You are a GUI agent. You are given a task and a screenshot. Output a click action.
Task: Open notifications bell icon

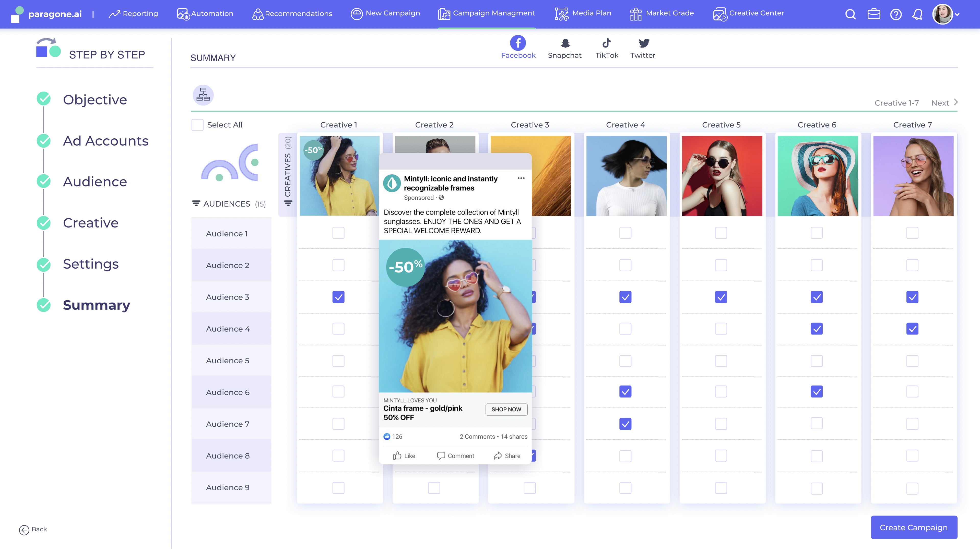(x=917, y=15)
